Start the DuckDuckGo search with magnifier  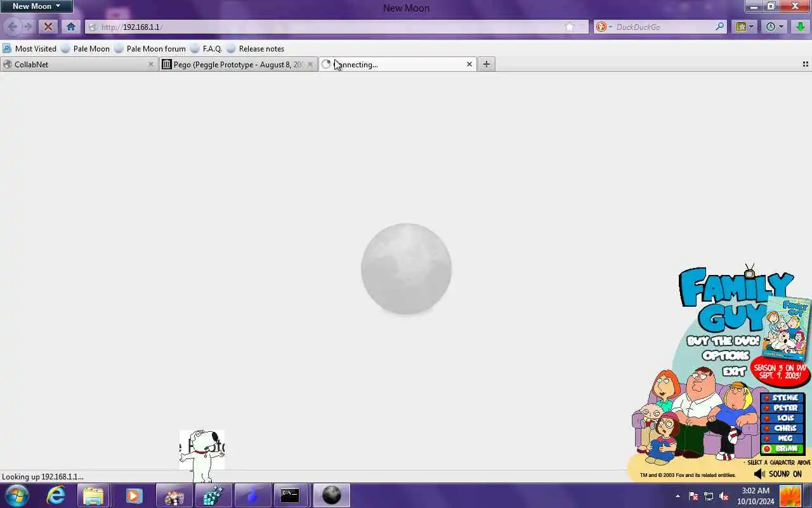click(x=719, y=27)
